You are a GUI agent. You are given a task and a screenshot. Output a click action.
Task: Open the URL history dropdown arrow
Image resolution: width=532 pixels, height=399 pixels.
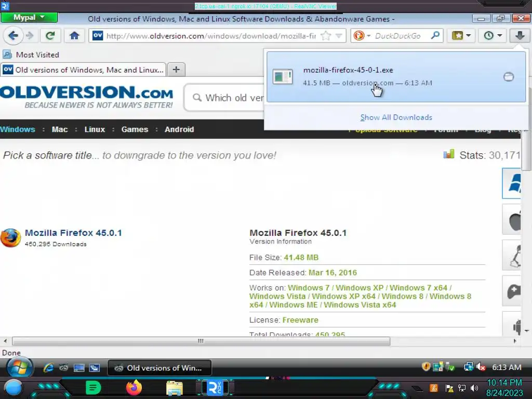339,36
